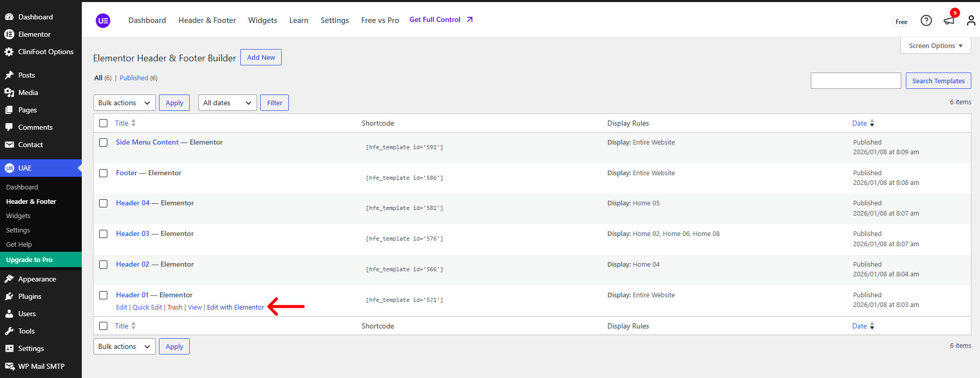Click the WP Mail SMTP icon
The width and height of the screenshot is (980, 378).
(9, 366)
